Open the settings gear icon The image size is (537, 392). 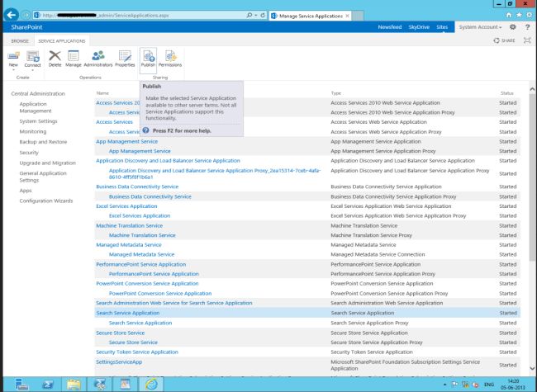[x=513, y=27]
